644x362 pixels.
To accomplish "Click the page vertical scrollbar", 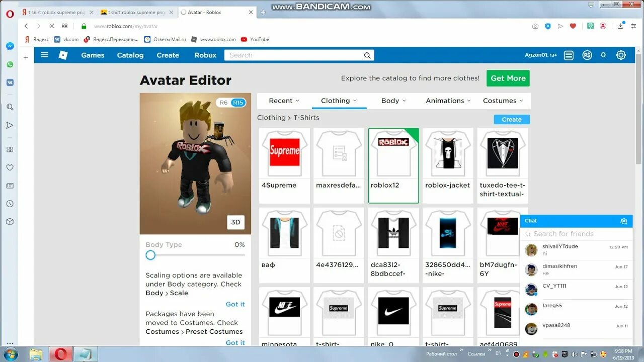I will [639, 108].
